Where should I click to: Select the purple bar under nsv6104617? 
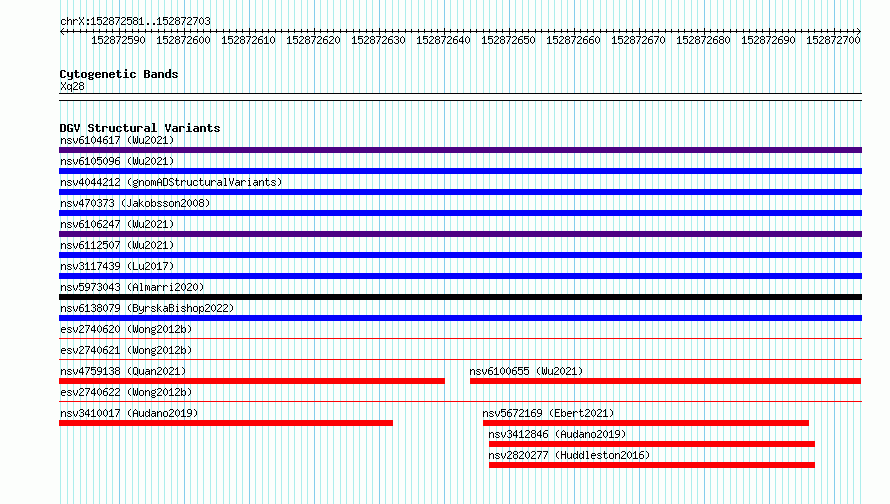point(460,150)
